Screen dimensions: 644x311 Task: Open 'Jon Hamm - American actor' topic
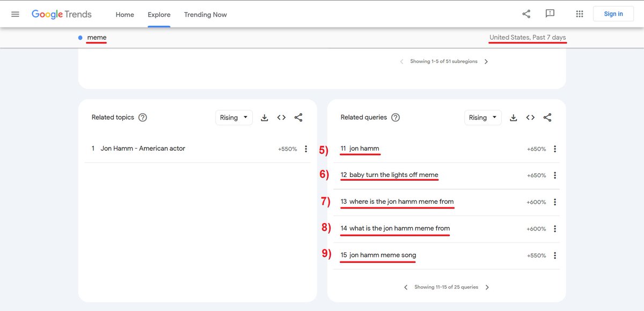point(143,149)
